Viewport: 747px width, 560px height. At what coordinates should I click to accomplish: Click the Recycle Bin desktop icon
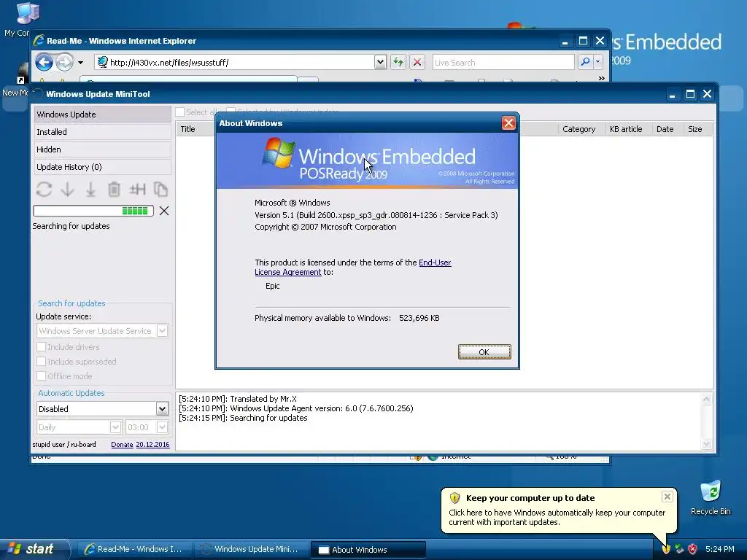tap(711, 497)
